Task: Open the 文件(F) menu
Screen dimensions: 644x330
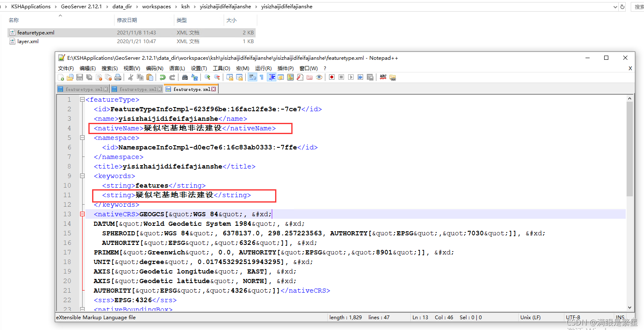Action: point(66,68)
